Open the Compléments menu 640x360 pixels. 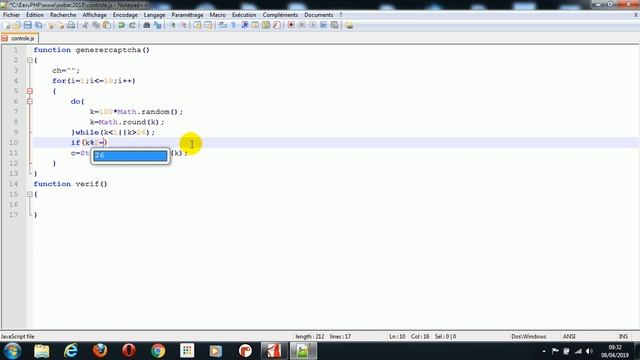tap(280, 15)
